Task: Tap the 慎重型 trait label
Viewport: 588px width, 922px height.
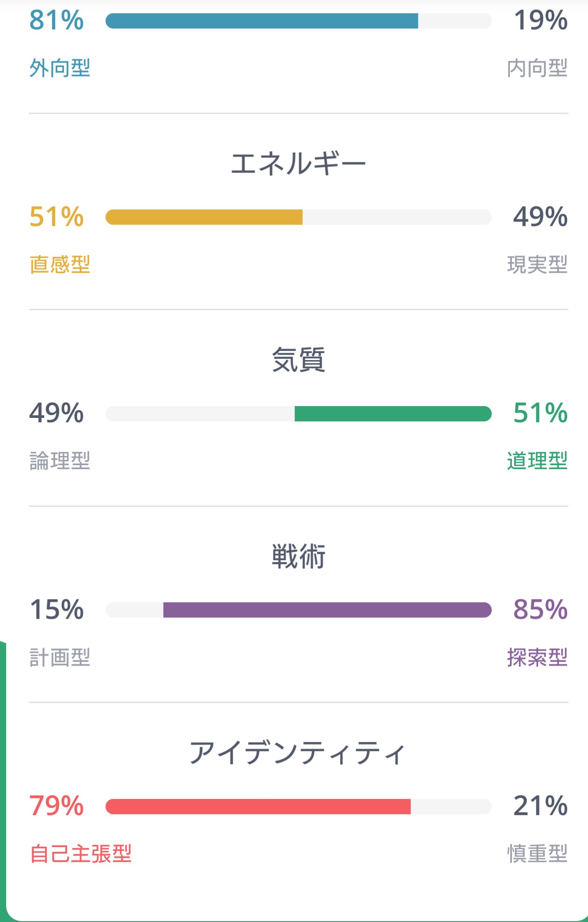Action: pos(537,854)
